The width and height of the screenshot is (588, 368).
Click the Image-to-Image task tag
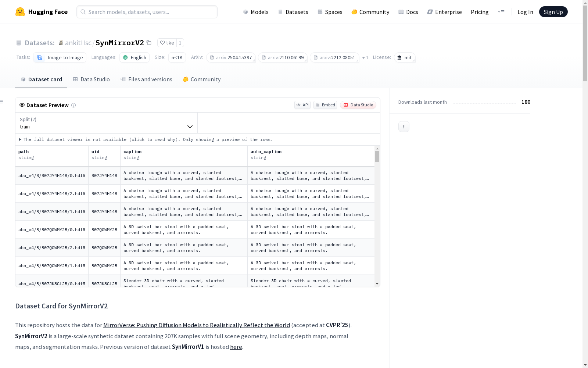pos(60,57)
